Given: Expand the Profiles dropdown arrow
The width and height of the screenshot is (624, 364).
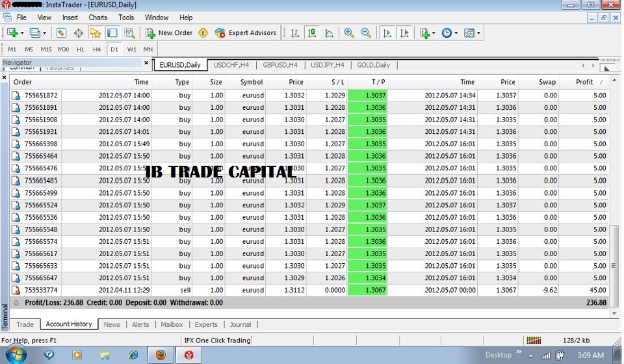Looking at the screenshot, I should tap(45, 33).
